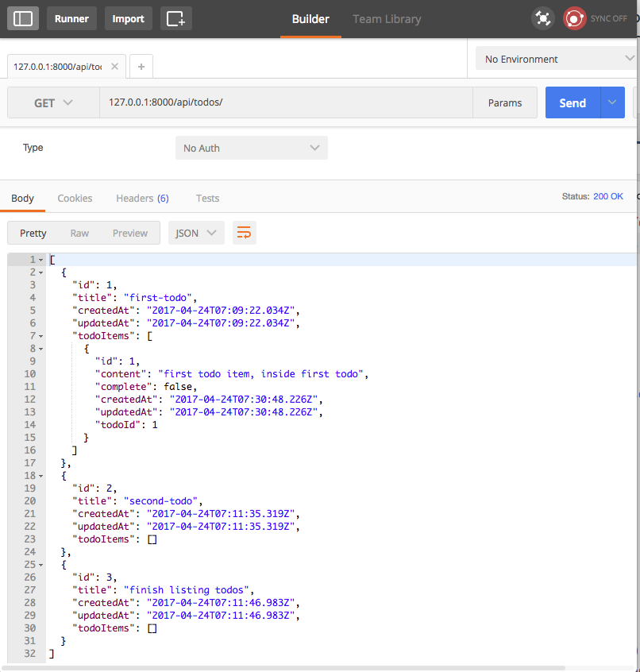Click line number 32 in gutter

coord(29,654)
